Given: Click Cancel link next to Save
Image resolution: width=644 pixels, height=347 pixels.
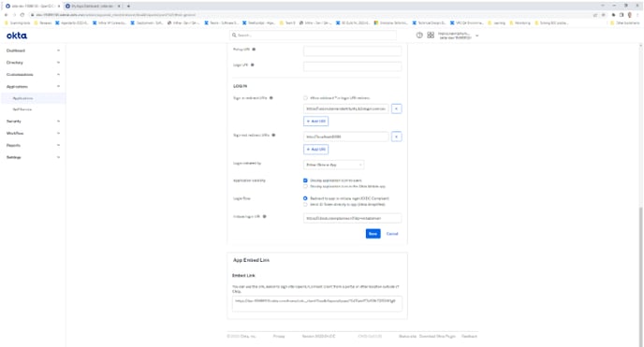Looking at the screenshot, I should pos(392,234).
